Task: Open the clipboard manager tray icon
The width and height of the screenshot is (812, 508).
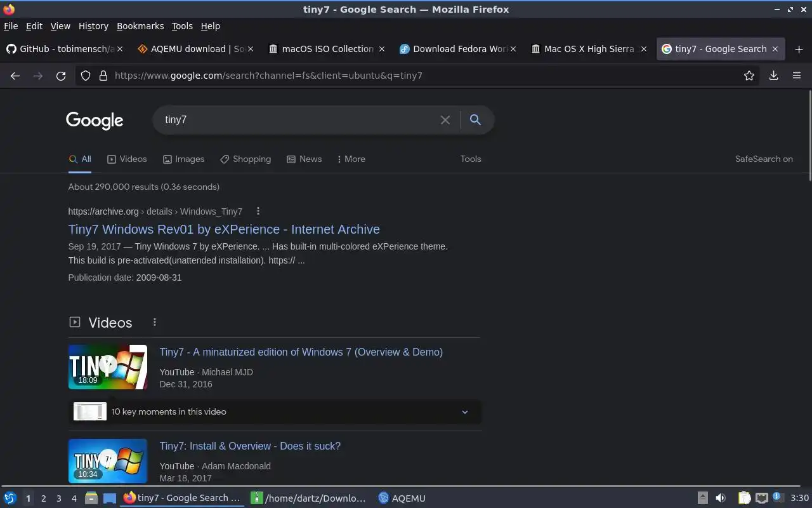Action: (745, 498)
